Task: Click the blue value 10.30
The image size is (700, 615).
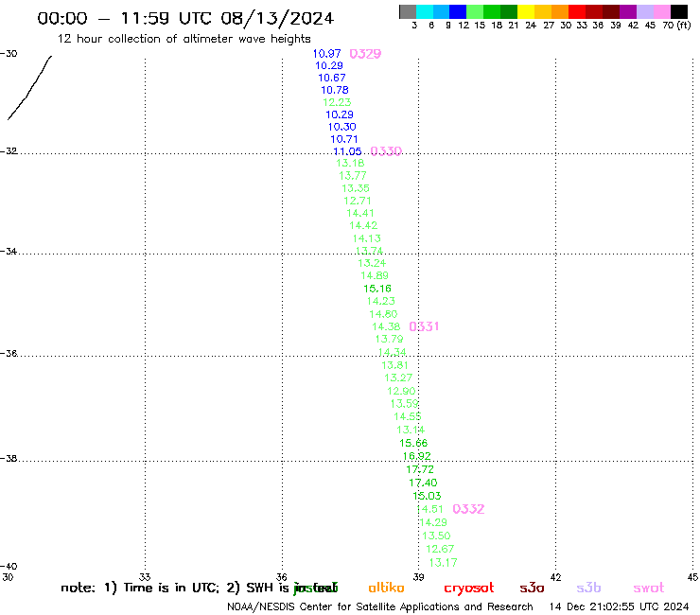Action: pos(342,127)
